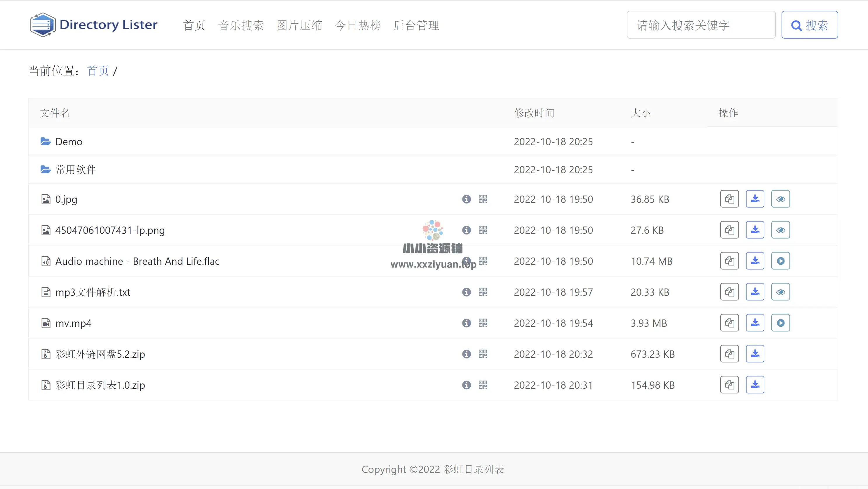Show QR code for 彩虹目录列表1.0.zip

click(x=483, y=385)
